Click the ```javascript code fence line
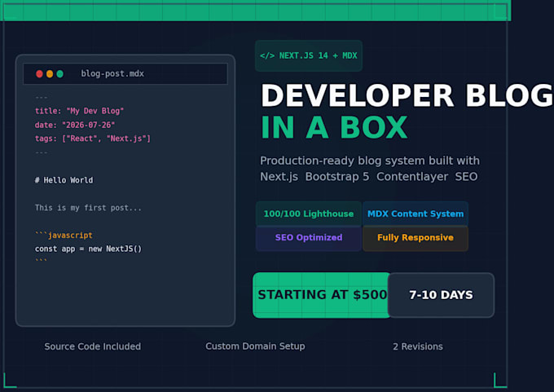 tap(64, 236)
